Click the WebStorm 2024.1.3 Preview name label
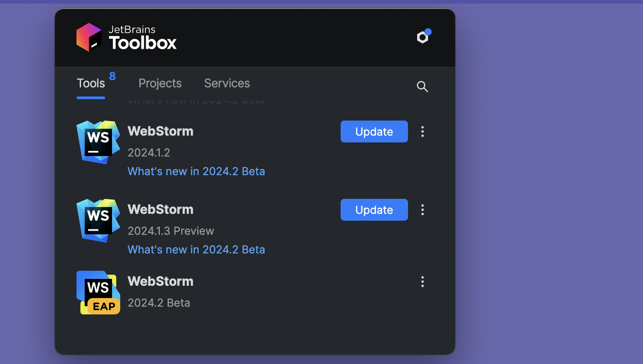643x364 pixels. (160, 209)
